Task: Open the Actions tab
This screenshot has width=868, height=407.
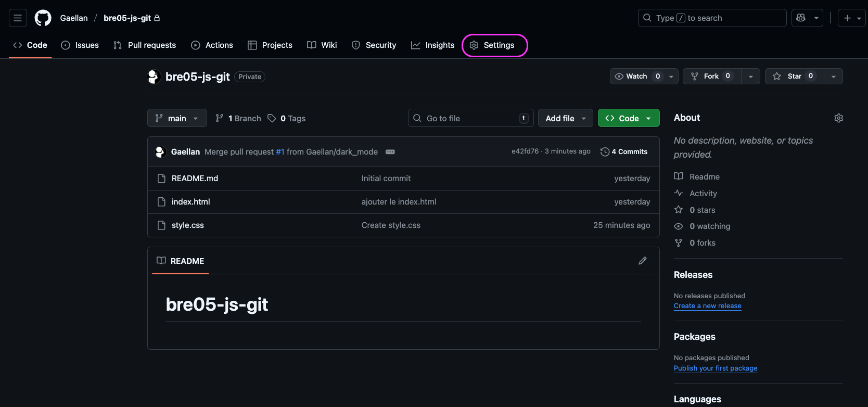Action: pyautogui.click(x=212, y=45)
